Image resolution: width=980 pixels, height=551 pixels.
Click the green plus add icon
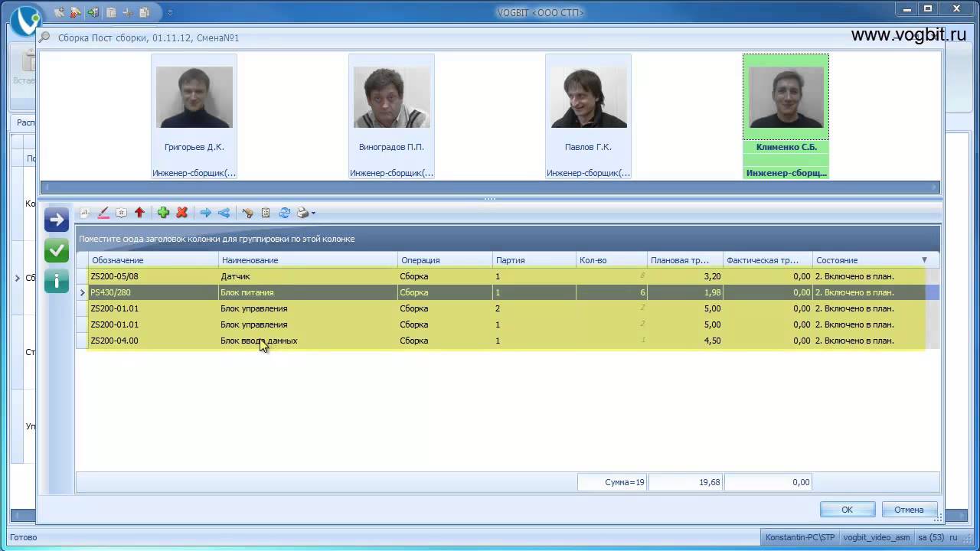tap(163, 213)
